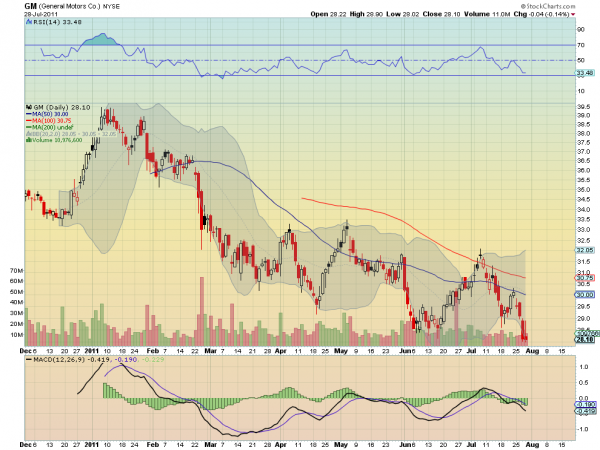
Task: Click the -0.190 MACD signal tag on right axis
Action: tap(586, 404)
